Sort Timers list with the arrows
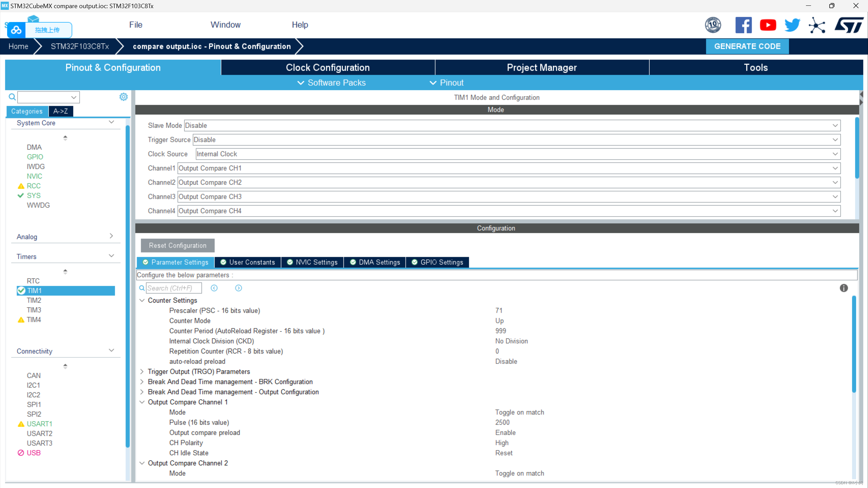 (65, 271)
